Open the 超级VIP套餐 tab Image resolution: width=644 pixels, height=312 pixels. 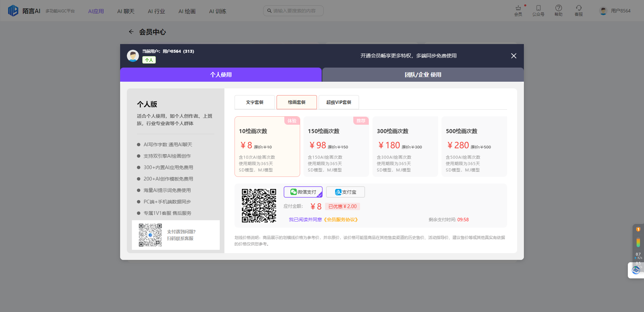tap(338, 102)
